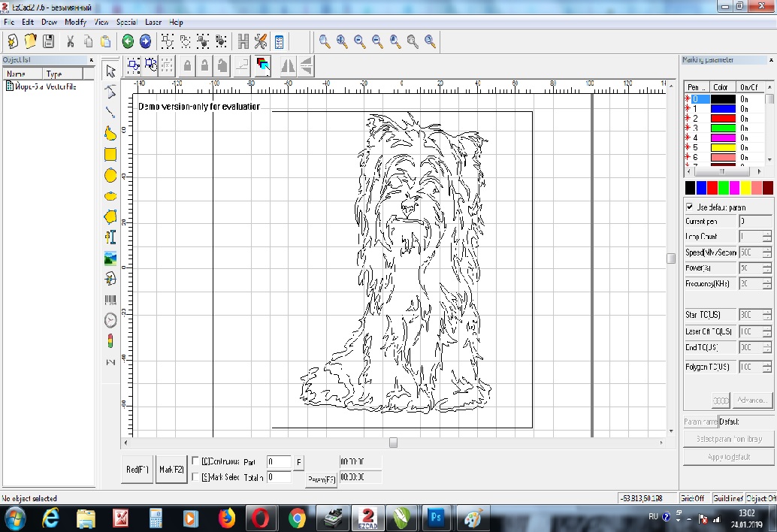Image resolution: width=777 pixels, height=532 pixels.
Task: Click the mirror horizontal icon
Action: (288, 66)
